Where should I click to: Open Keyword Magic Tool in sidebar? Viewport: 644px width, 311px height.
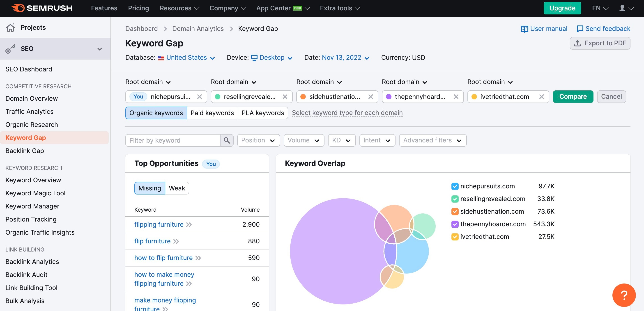(35, 194)
